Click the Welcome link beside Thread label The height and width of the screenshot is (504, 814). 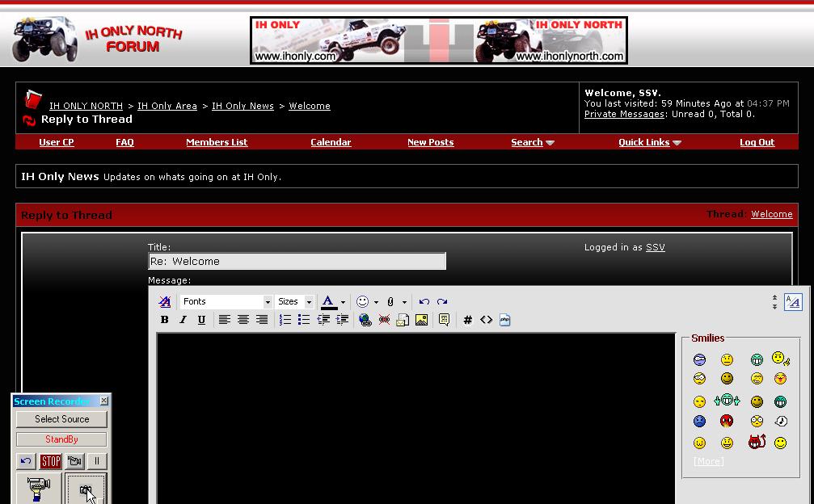click(772, 214)
